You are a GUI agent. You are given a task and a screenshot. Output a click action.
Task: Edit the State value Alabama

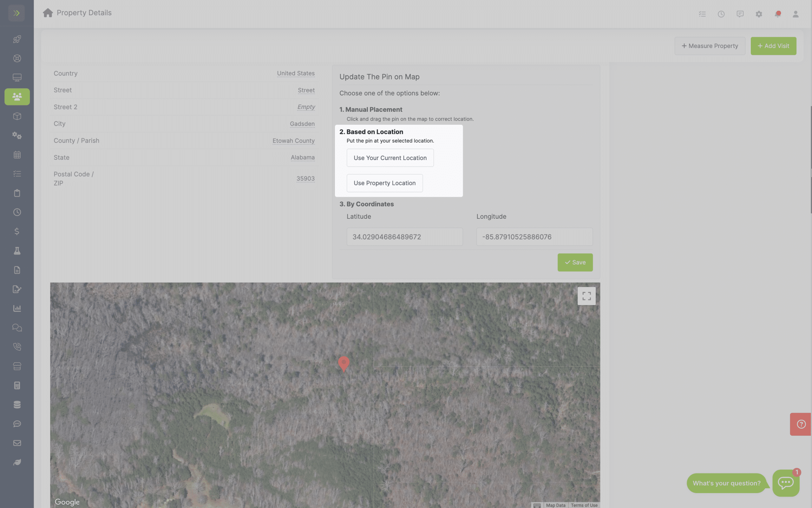(302, 157)
